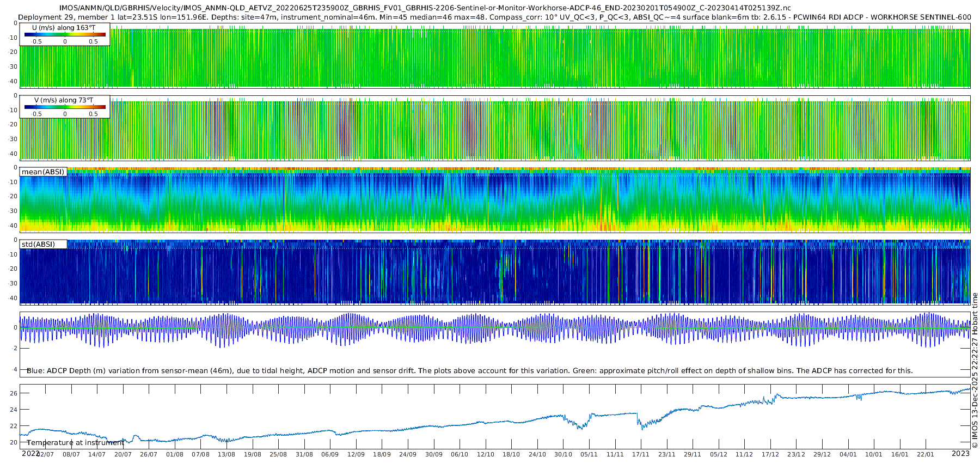Click the 13/08 date tick label
This screenshot has height=463, width=980.
(226, 454)
